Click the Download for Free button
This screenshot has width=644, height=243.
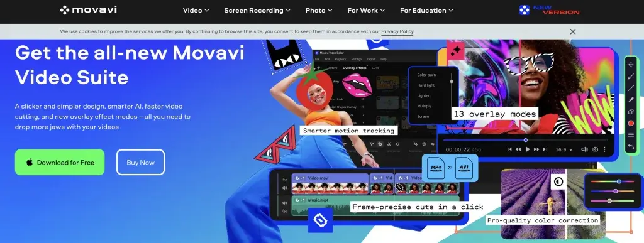point(60,162)
